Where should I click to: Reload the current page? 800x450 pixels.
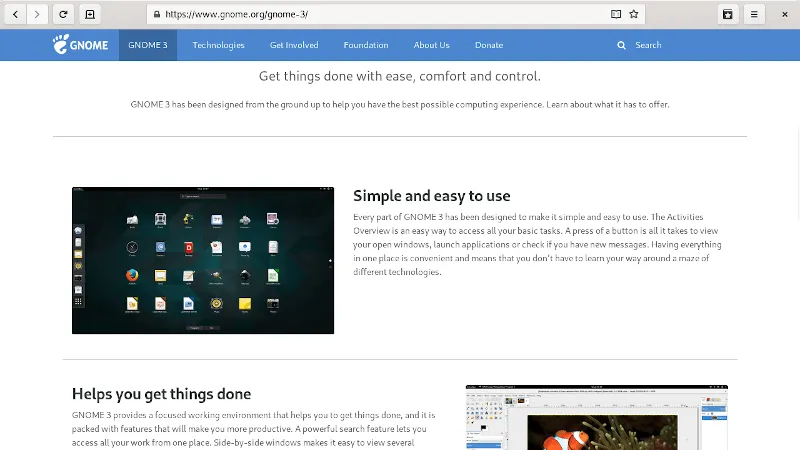click(64, 14)
